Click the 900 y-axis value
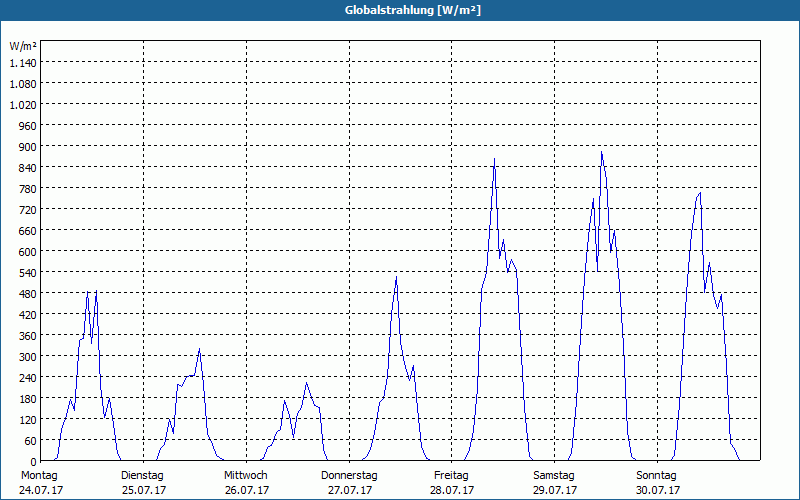Viewport: 800px width, 500px height. coord(29,146)
